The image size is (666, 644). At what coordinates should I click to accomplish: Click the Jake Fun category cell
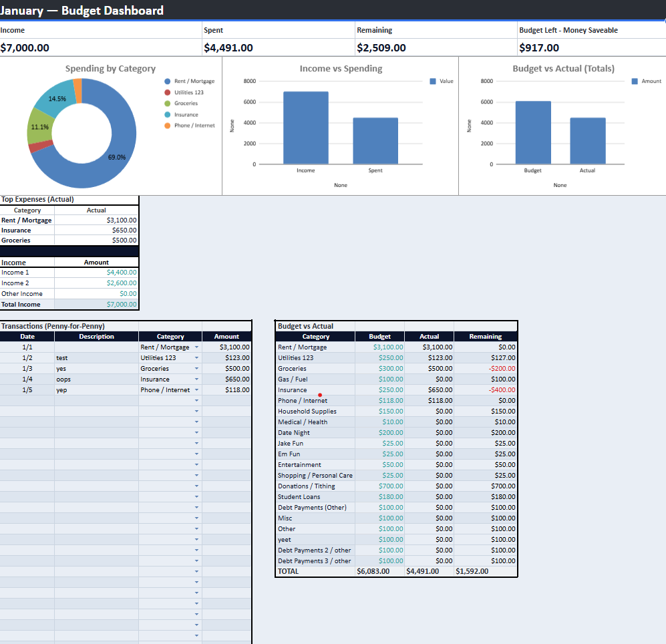coord(315,443)
